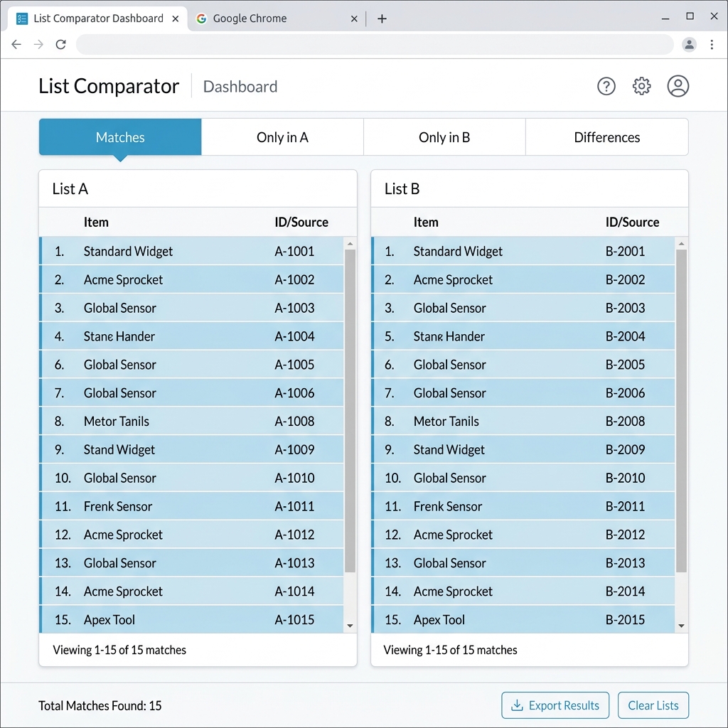Open a new browser tab with plus
This screenshot has height=728, width=728.
tap(382, 18)
